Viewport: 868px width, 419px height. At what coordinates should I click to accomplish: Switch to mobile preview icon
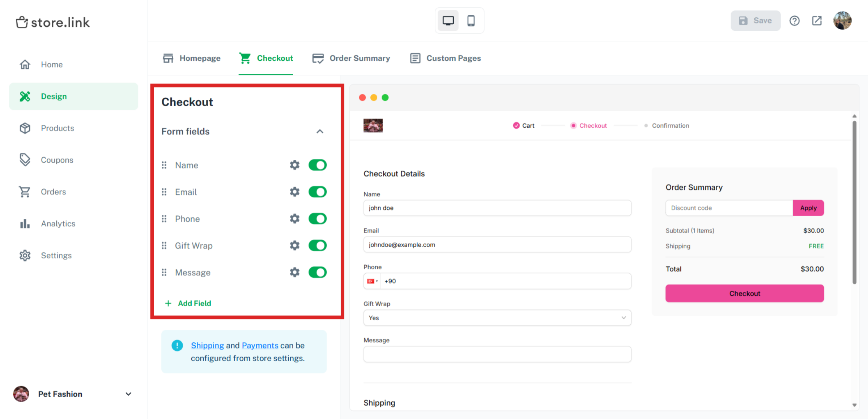471,21
